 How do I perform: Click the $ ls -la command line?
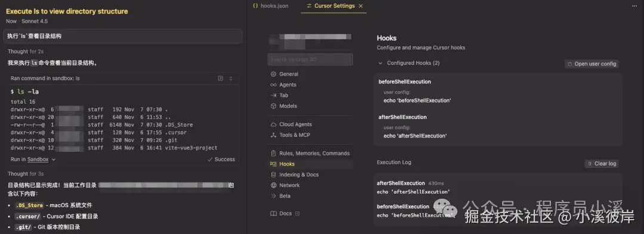click(x=24, y=92)
